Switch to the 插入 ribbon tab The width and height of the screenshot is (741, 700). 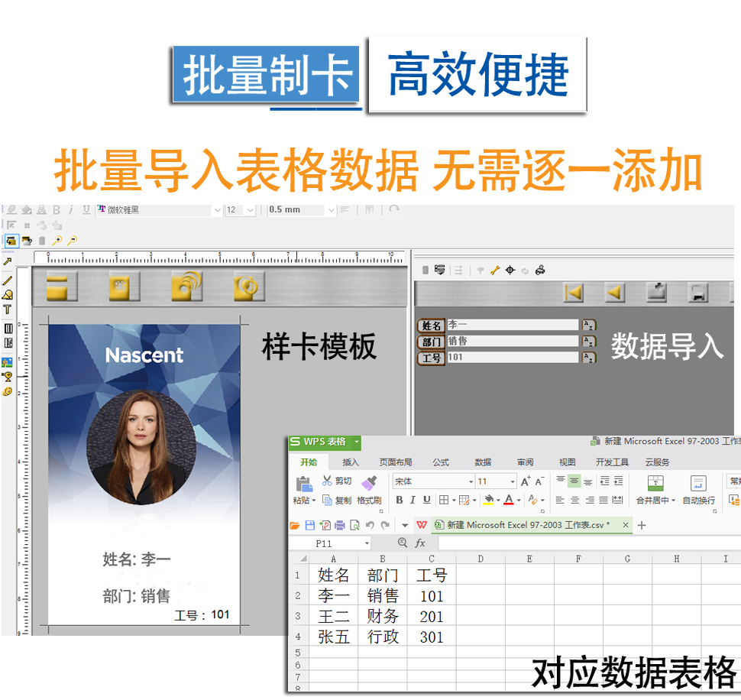click(351, 462)
